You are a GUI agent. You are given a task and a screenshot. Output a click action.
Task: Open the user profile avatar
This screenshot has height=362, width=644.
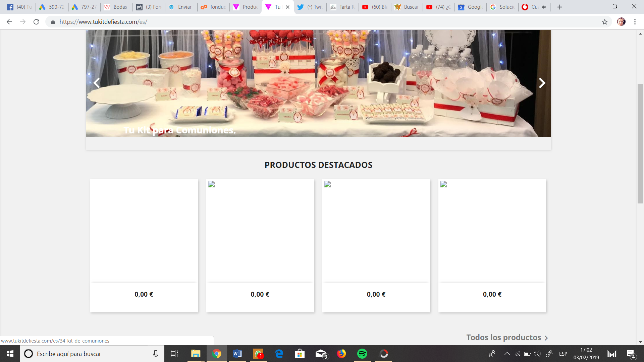click(x=621, y=22)
